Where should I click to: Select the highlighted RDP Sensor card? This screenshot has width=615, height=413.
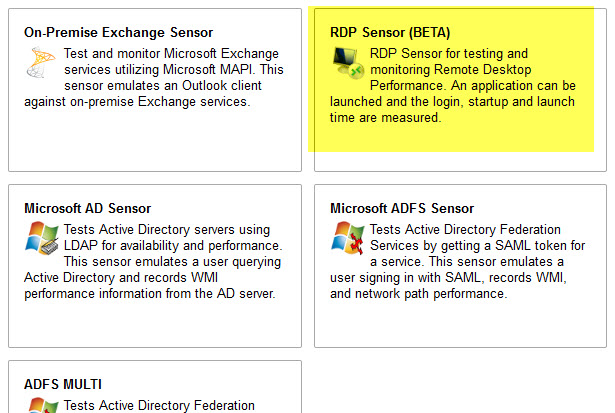(x=451, y=79)
